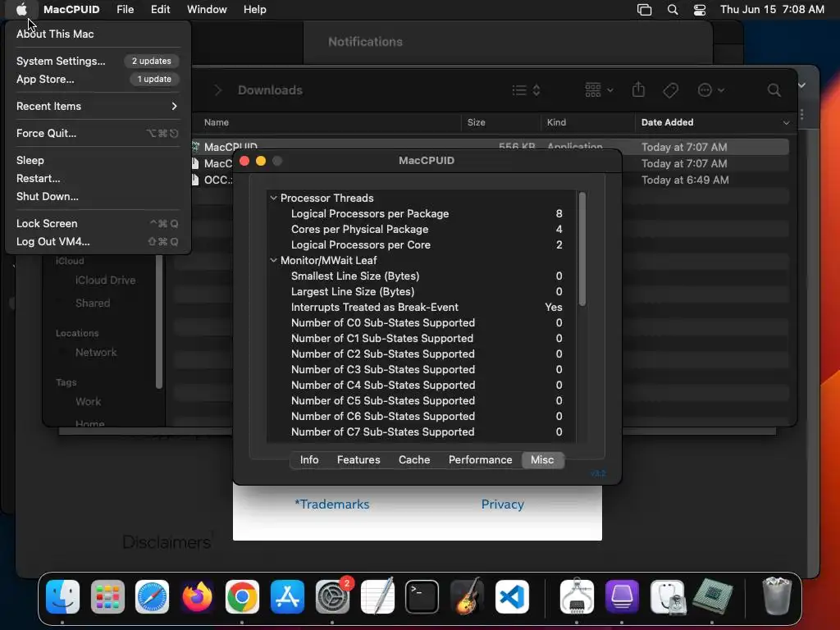Click the Trademarks link on the web page
The height and width of the screenshot is (630, 840).
pyautogui.click(x=331, y=504)
